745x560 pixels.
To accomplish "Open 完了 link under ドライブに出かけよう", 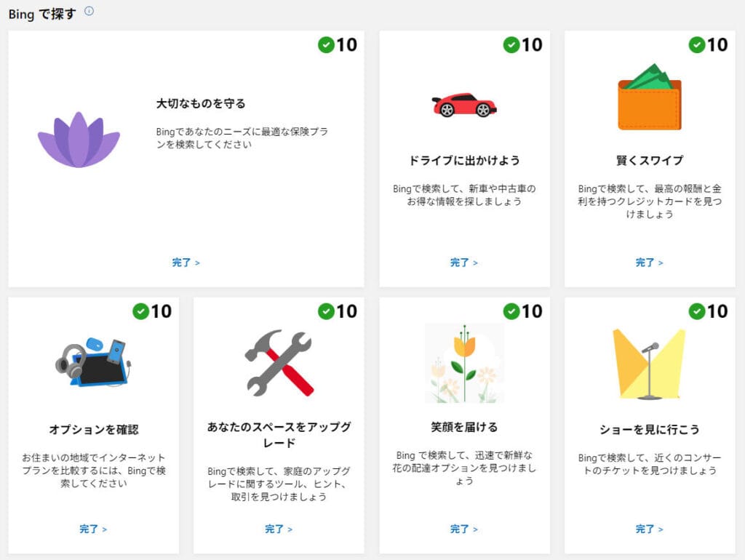I will [463, 263].
